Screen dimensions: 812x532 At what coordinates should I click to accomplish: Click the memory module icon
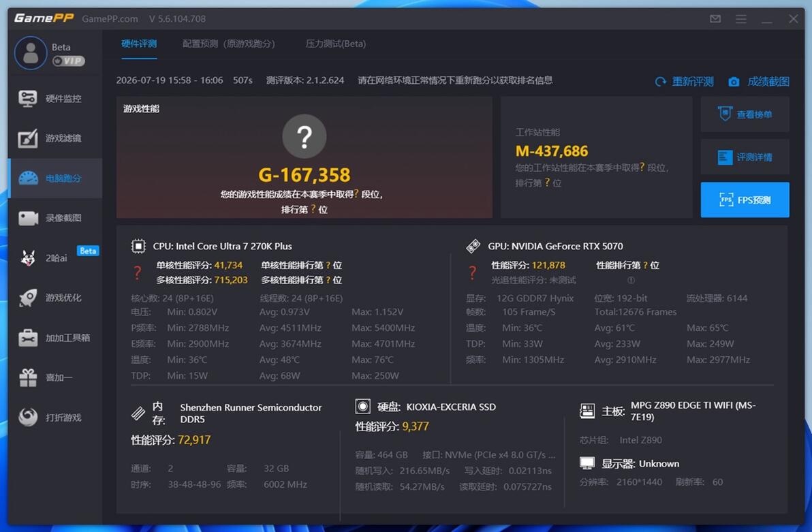coord(138,413)
